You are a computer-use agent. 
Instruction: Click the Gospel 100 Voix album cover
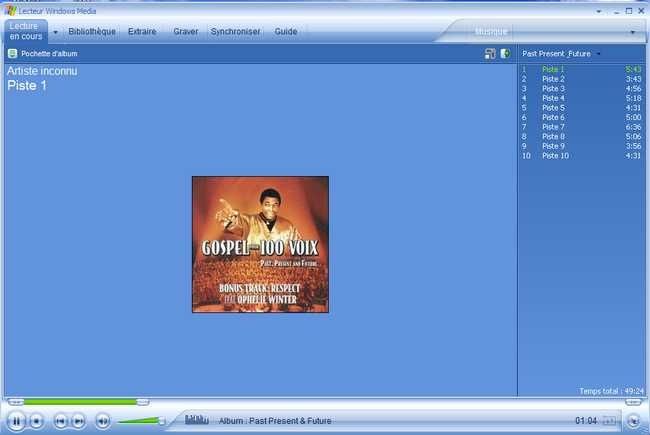pyautogui.click(x=260, y=244)
